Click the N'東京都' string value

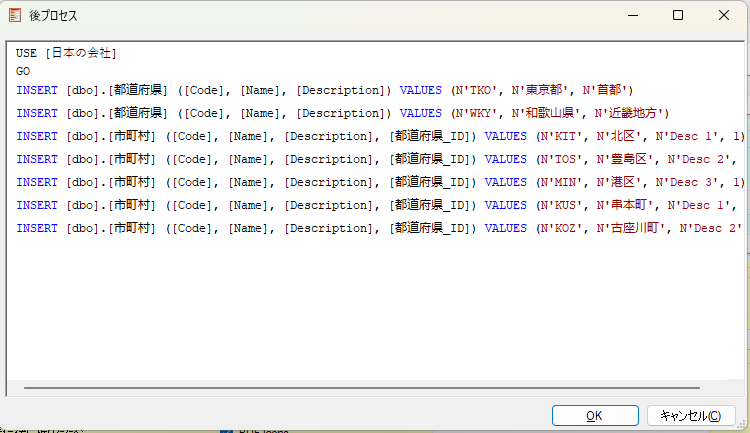(x=540, y=90)
